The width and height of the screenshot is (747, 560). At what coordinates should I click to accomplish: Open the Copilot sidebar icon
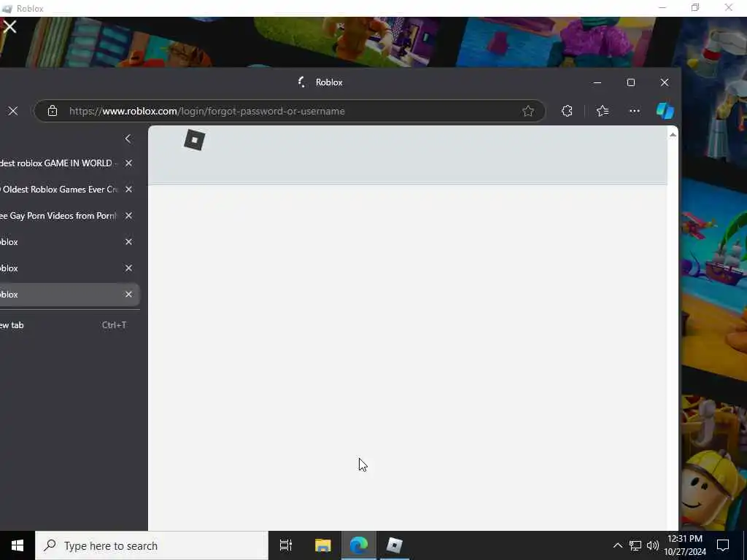665,111
